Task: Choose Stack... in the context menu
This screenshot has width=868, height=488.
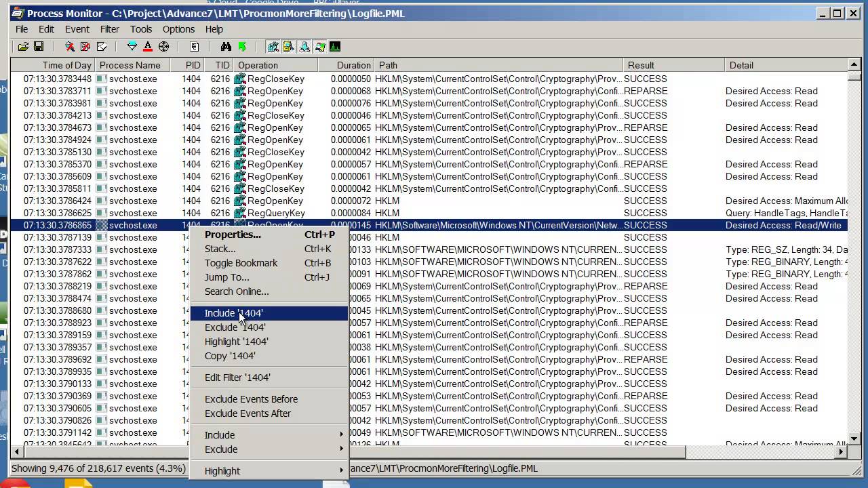Action: [x=269, y=249]
